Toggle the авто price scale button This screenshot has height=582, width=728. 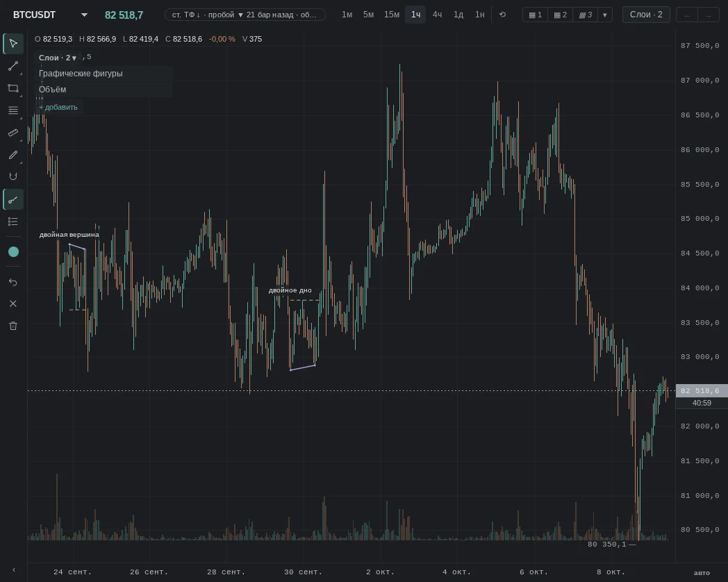pos(702,573)
